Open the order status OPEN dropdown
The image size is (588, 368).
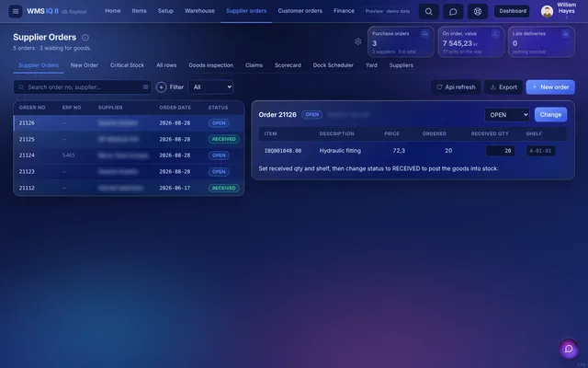(x=506, y=114)
